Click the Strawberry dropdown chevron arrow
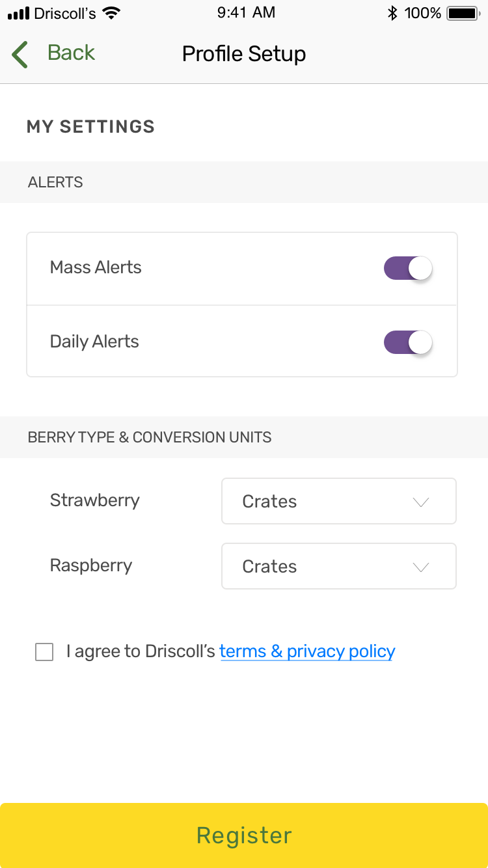 click(421, 502)
